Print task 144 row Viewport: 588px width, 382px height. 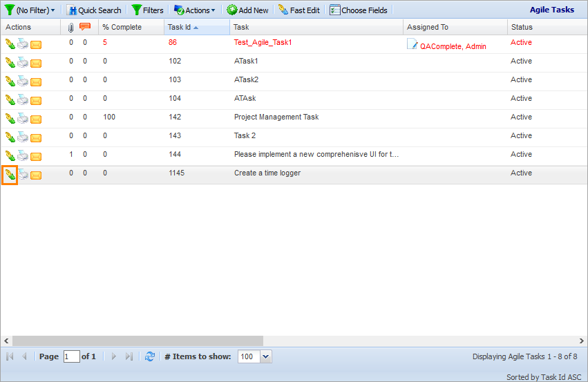[x=23, y=156]
